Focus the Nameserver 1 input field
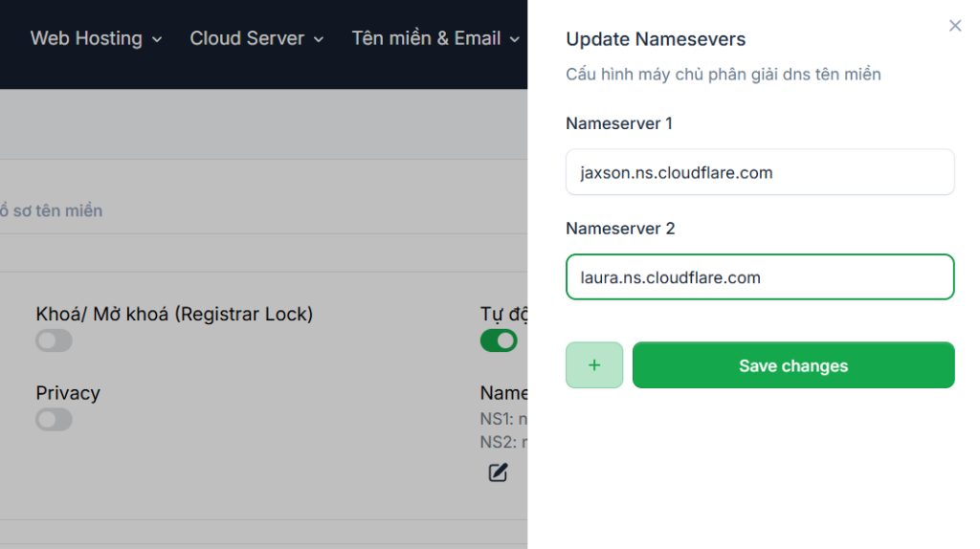The image size is (980, 549). (760, 172)
